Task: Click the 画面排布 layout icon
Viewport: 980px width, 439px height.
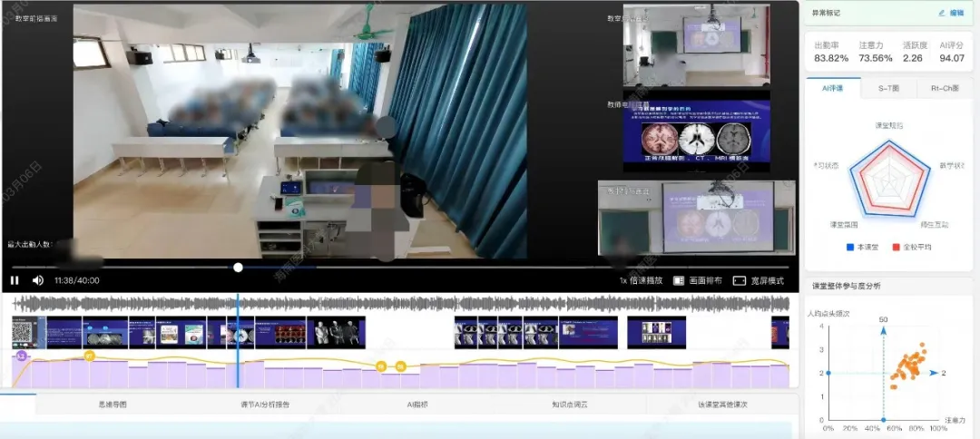Action: 679,280
